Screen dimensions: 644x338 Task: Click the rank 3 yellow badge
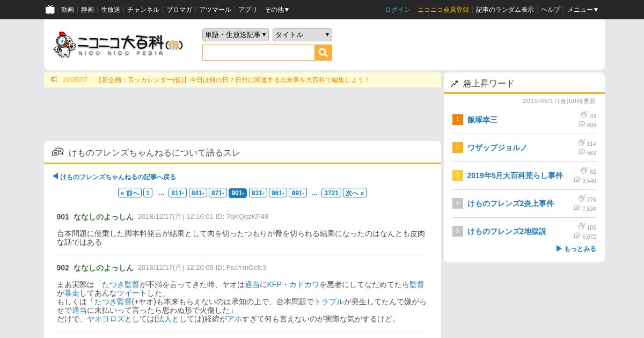(x=457, y=175)
